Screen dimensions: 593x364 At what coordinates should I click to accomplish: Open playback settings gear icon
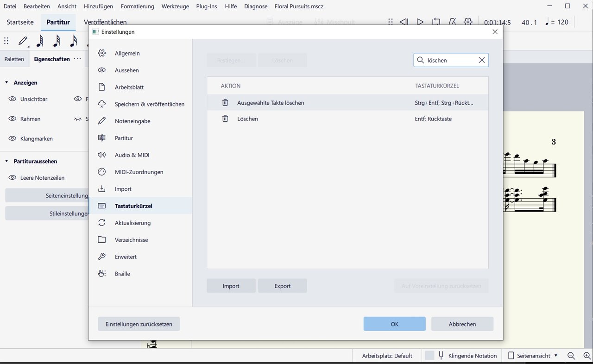click(468, 22)
